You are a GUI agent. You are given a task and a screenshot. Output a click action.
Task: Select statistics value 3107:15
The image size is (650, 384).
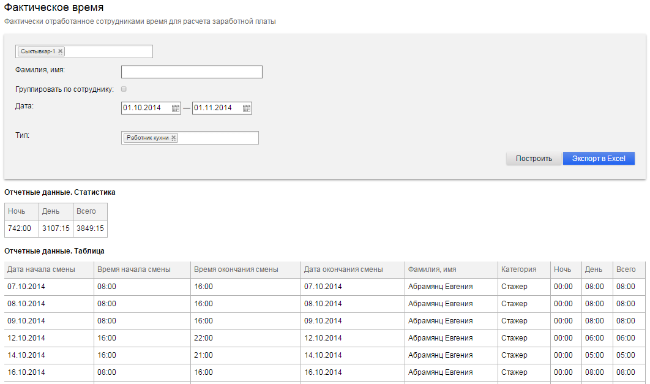(x=56, y=228)
